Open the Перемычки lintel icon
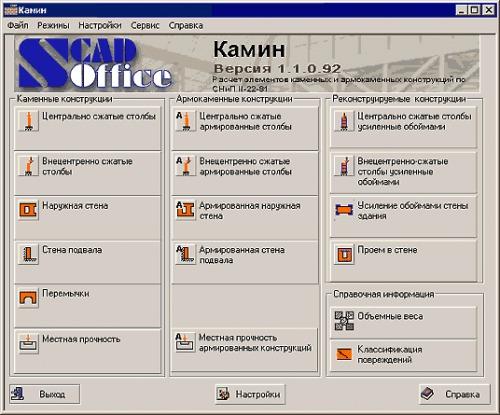Screen dimensions: 500x415 click(28, 298)
